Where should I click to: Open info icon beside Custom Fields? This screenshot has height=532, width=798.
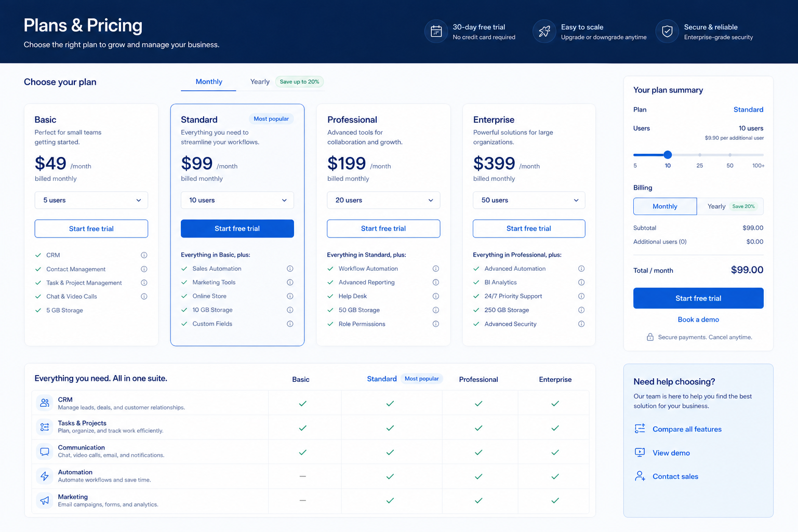tap(290, 324)
